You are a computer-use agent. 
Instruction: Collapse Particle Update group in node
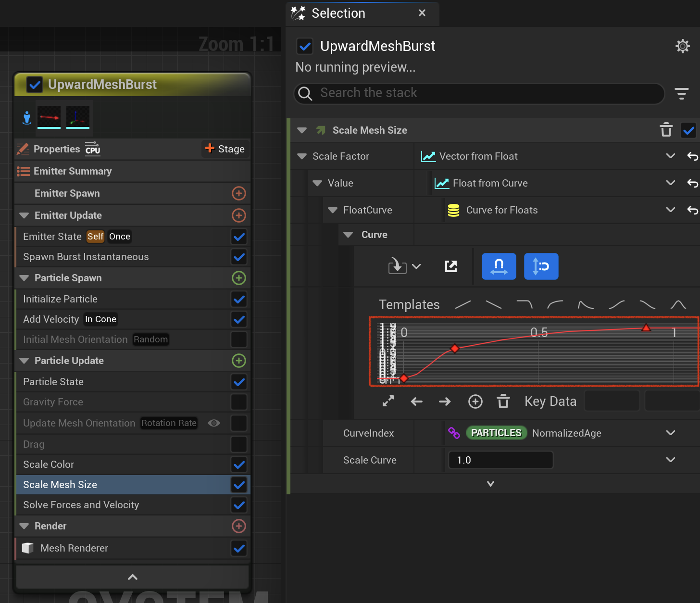coord(24,361)
